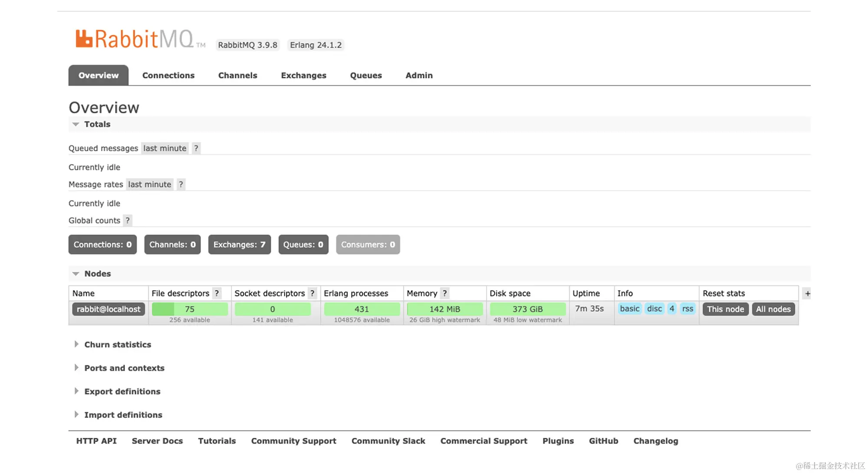Expand Churn statistics section
The width and height of the screenshot is (868, 473).
tap(117, 344)
